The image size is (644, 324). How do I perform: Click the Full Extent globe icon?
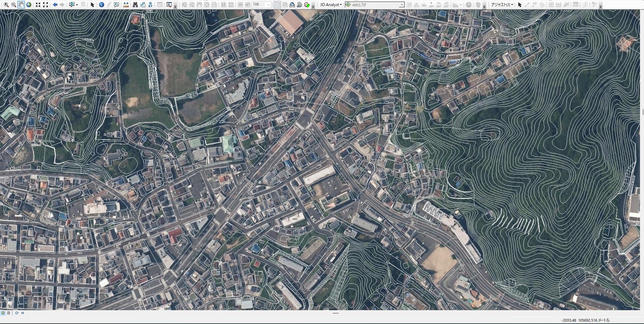[29, 5]
